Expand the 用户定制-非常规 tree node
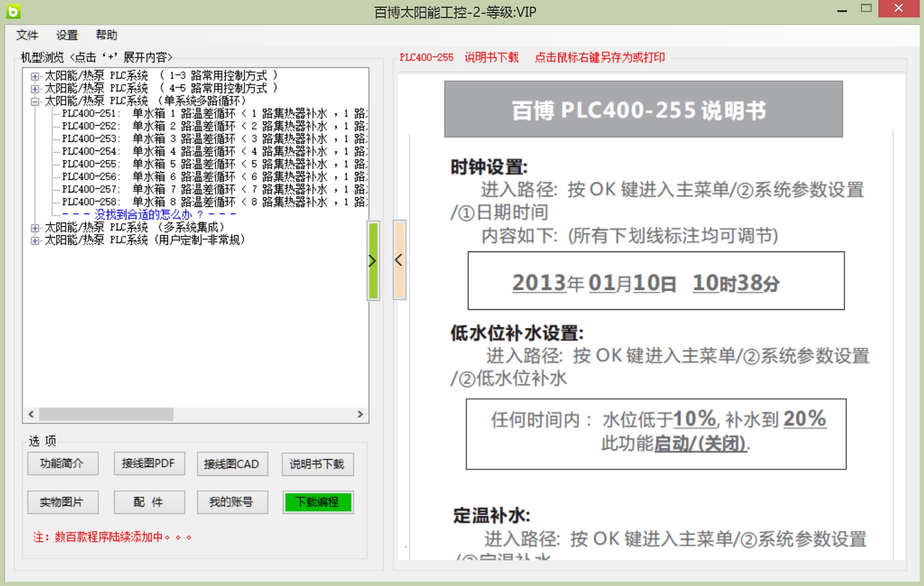This screenshot has height=586, width=924. pyautogui.click(x=35, y=241)
